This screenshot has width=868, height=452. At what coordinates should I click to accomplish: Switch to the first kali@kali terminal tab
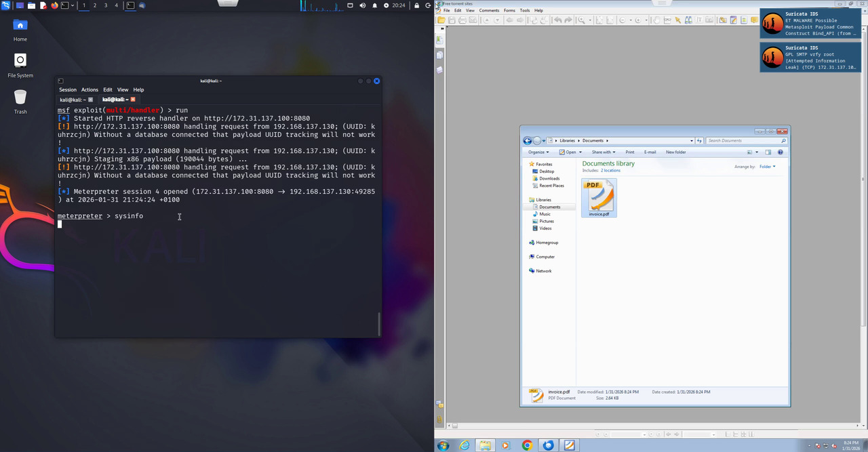[x=76, y=100]
